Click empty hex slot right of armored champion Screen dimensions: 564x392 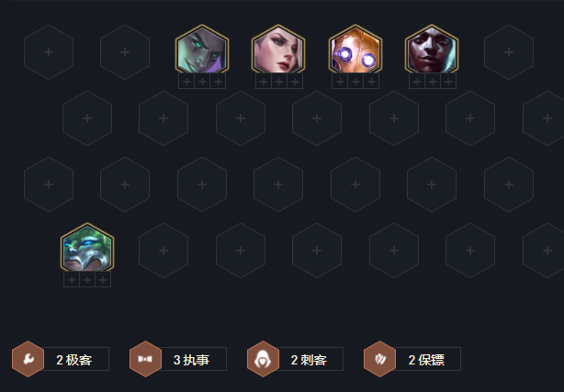pos(164,251)
